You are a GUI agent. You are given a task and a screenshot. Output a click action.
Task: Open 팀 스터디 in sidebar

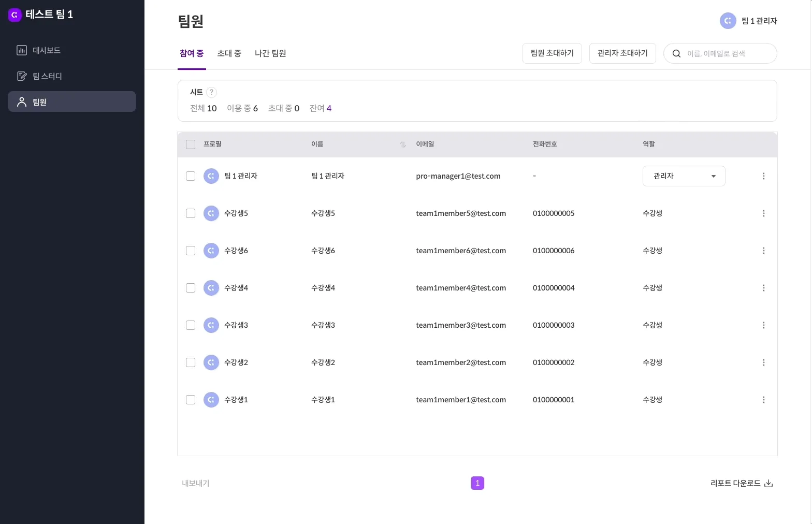pyautogui.click(x=47, y=76)
